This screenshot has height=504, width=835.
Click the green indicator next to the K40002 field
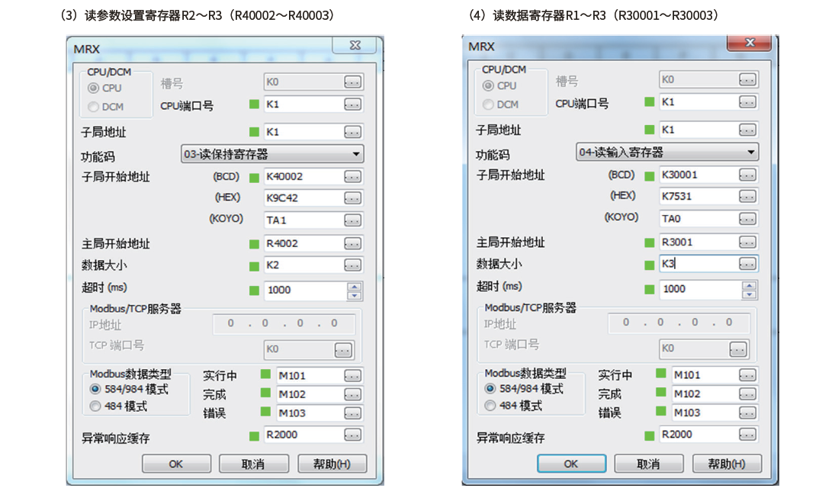tap(255, 177)
